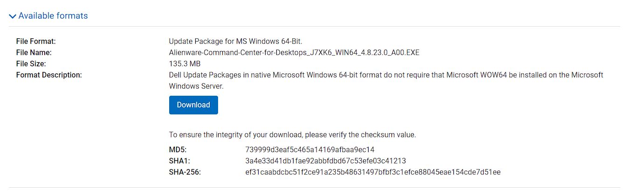Click the File Name label
This screenshot has width=644, height=191.
[34, 52]
